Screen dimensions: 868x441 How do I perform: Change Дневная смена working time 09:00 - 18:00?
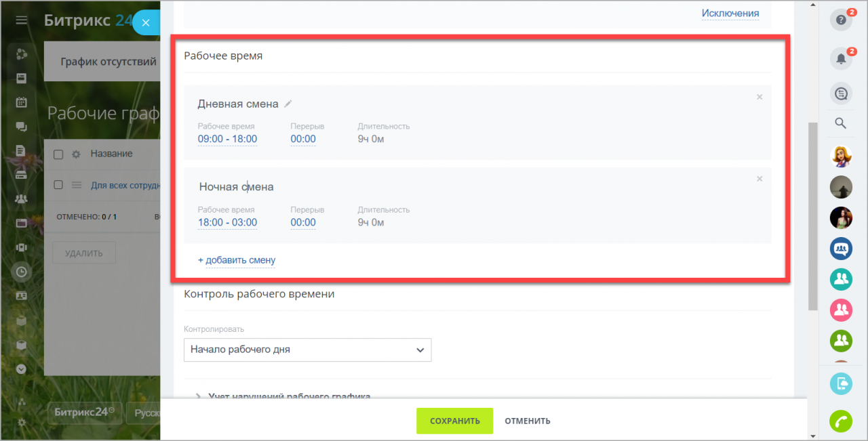pos(227,140)
